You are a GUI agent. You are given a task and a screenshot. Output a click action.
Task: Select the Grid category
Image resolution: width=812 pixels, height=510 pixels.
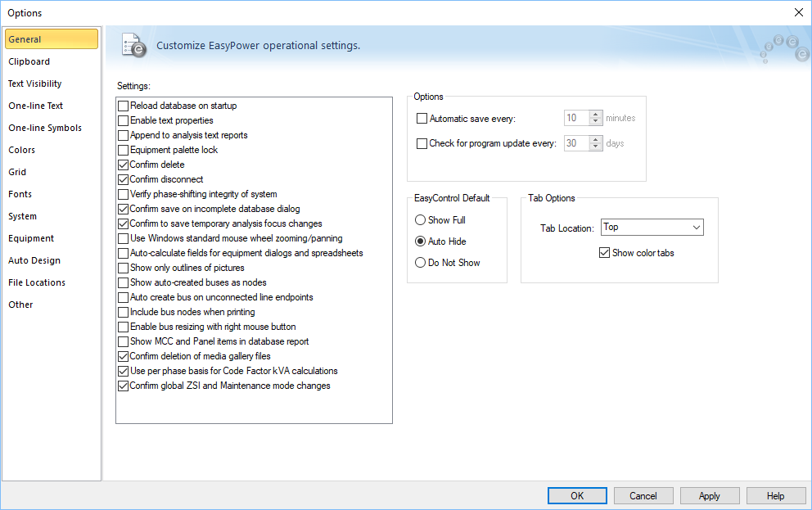pyautogui.click(x=17, y=172)
